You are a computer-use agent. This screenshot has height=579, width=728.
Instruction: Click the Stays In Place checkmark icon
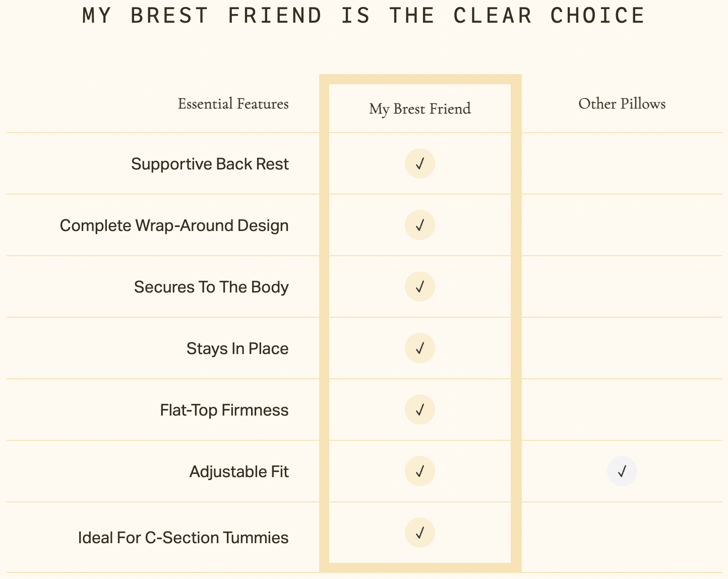pos(420,348)
